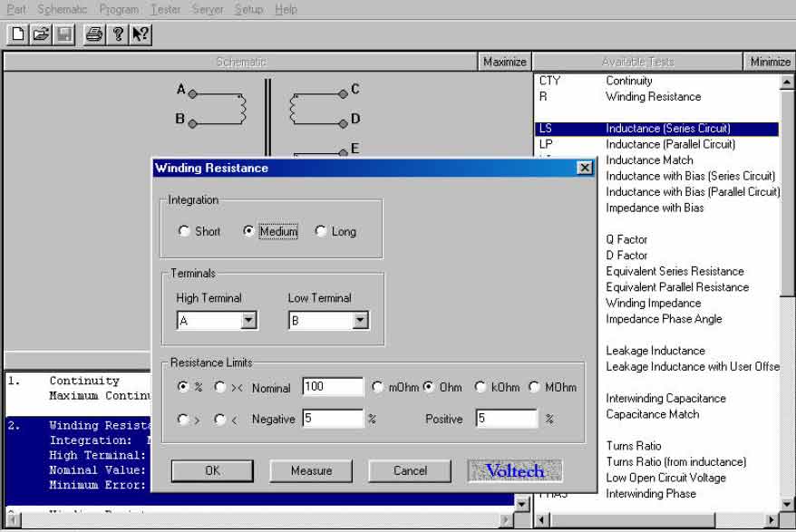Click the Print toolbar icon

pyautogui.click(x=94, y=34)
